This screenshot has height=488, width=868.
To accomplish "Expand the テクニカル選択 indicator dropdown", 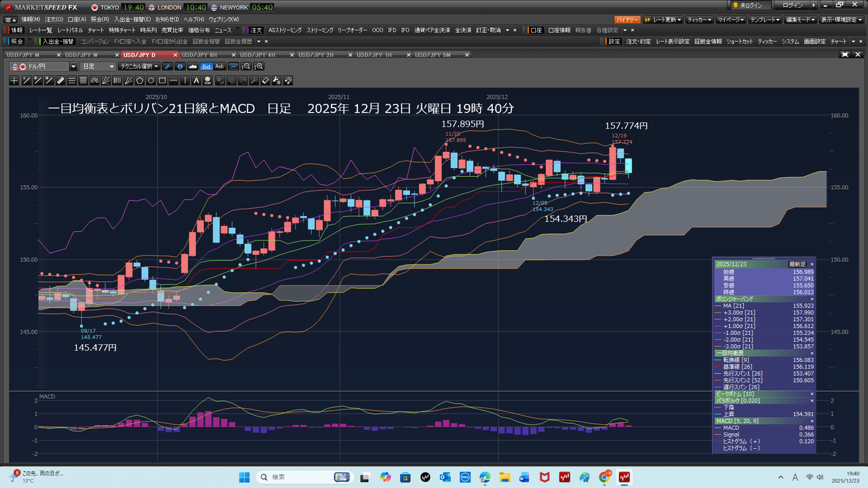I will point(138,66).
